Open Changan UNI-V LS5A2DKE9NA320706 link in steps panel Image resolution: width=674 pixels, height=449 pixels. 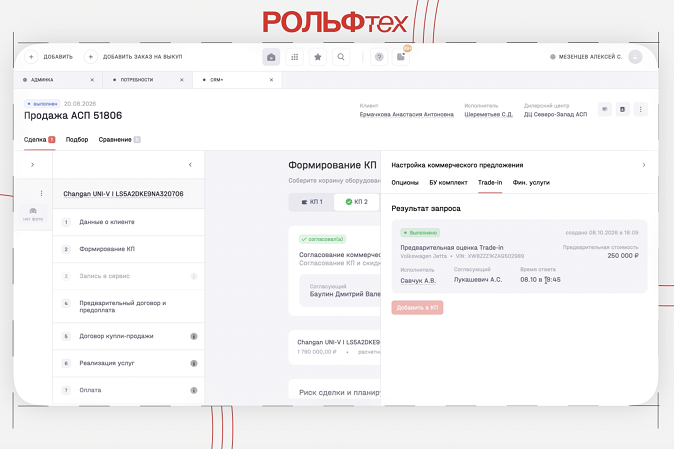[x=123, y=194]
